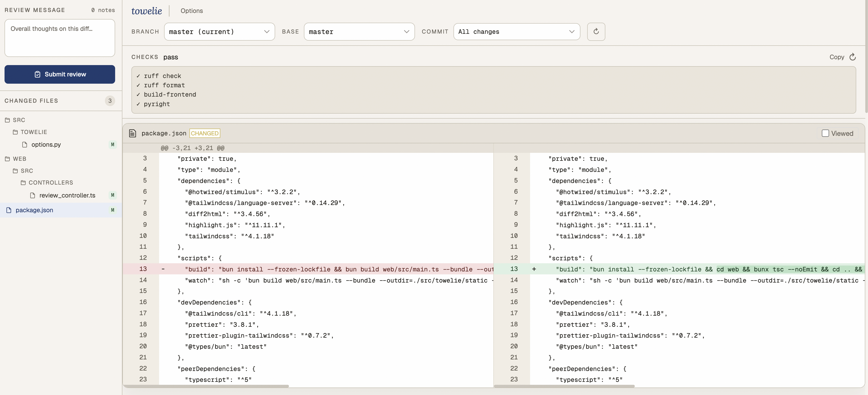Open the Branch dropdown showing master (current)

click(219, 32)
